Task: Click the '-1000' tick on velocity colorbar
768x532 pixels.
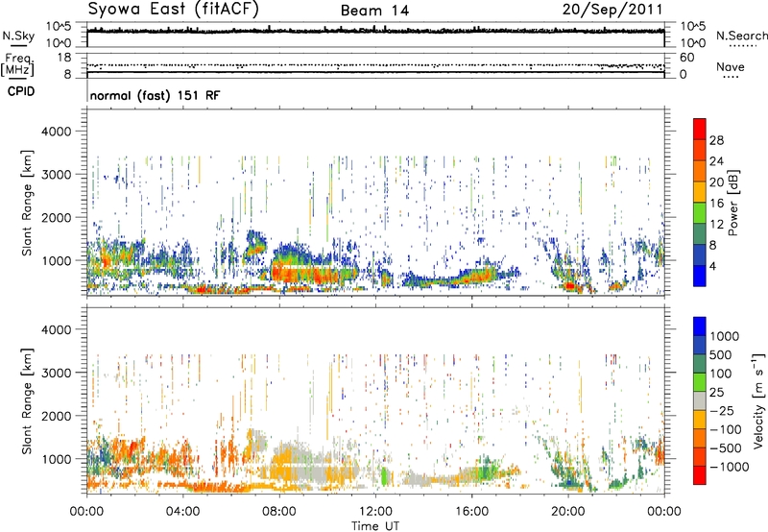Action: coord(729,467)
